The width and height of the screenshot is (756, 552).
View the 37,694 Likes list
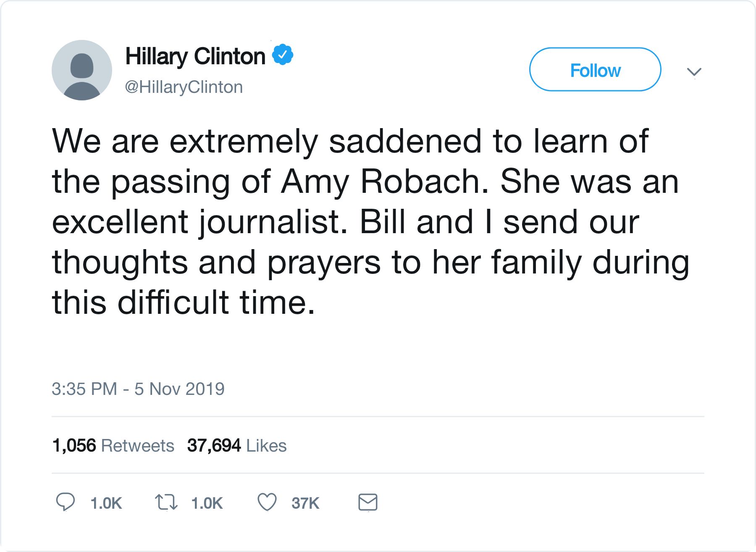(x=237, y=445)
